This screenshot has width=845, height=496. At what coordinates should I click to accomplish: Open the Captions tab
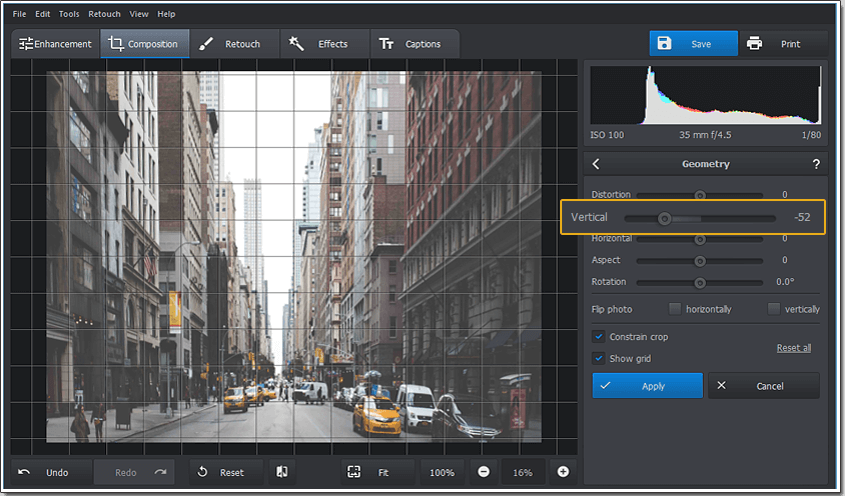point(414,44)
